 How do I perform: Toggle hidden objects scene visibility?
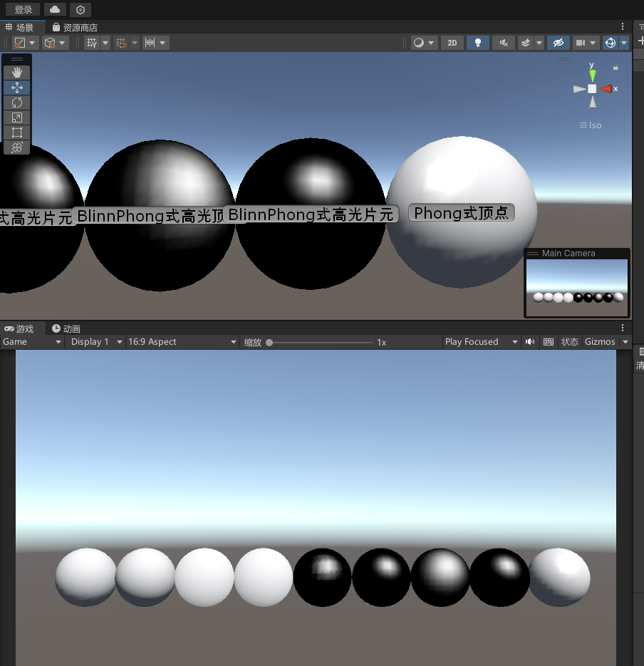pos(558,43)
